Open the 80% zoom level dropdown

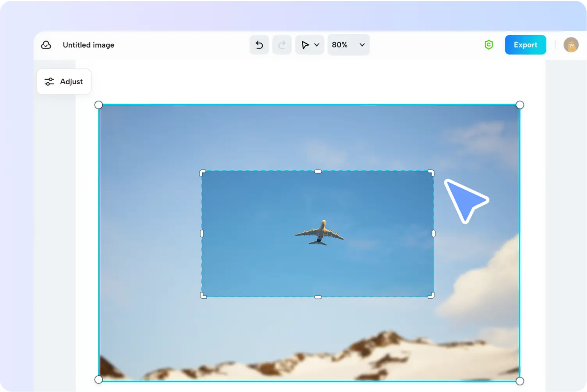[x=348, y=45]
